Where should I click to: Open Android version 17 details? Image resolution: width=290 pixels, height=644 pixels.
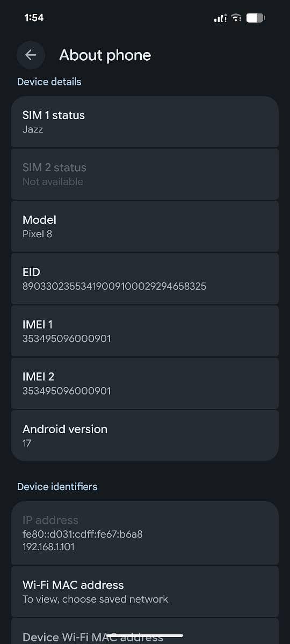coord(145,435)
